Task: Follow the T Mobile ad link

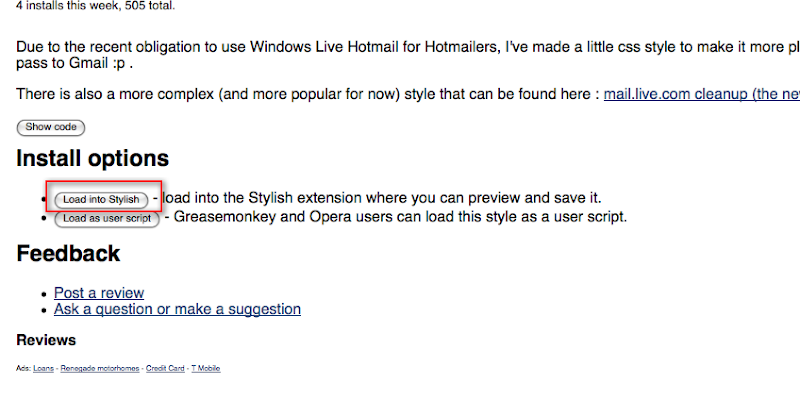Action: [206, 368]
